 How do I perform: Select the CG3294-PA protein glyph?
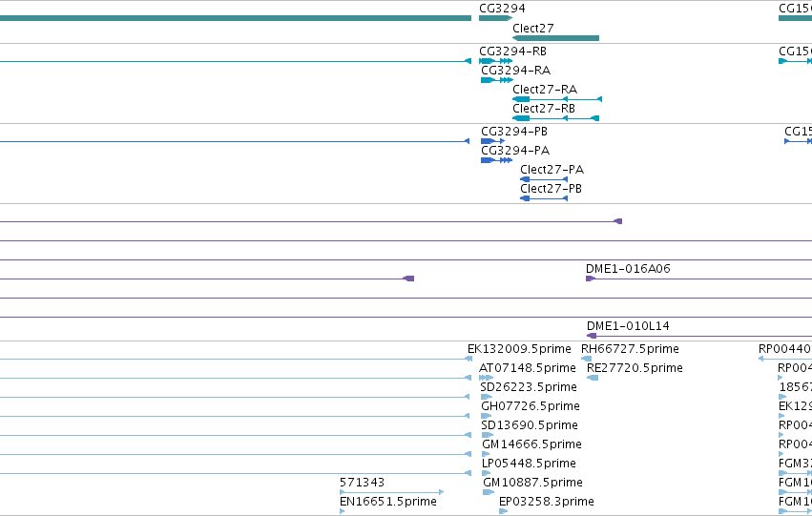496,160
